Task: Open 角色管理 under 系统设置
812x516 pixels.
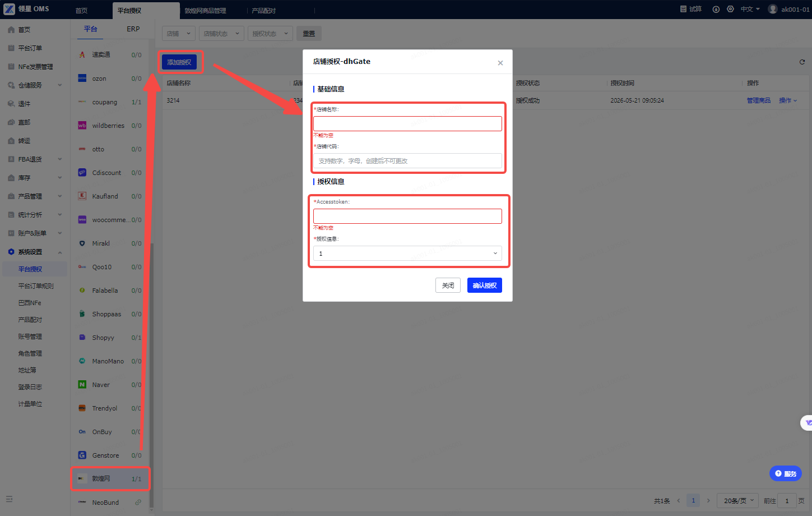Action: 30,353
